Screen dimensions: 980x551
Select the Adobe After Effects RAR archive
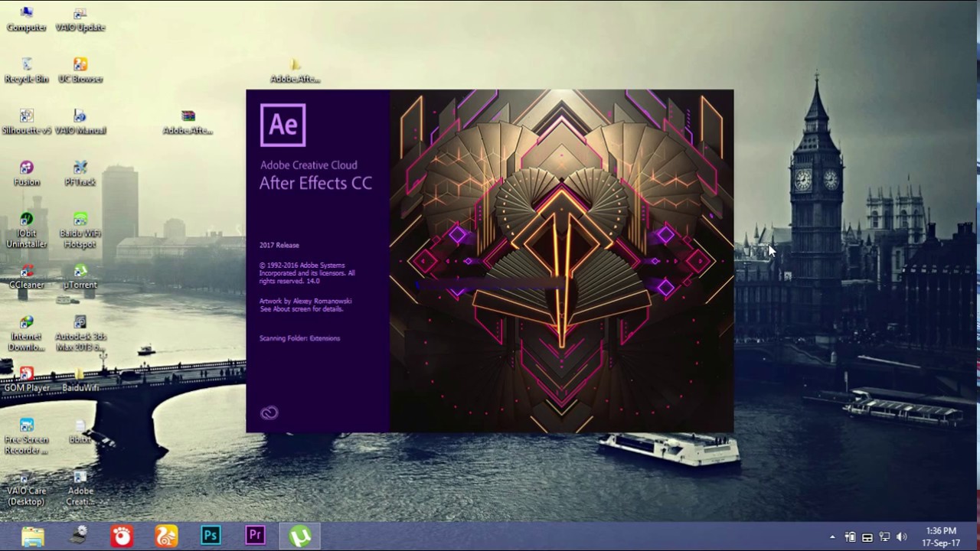[x=188, y=122]
